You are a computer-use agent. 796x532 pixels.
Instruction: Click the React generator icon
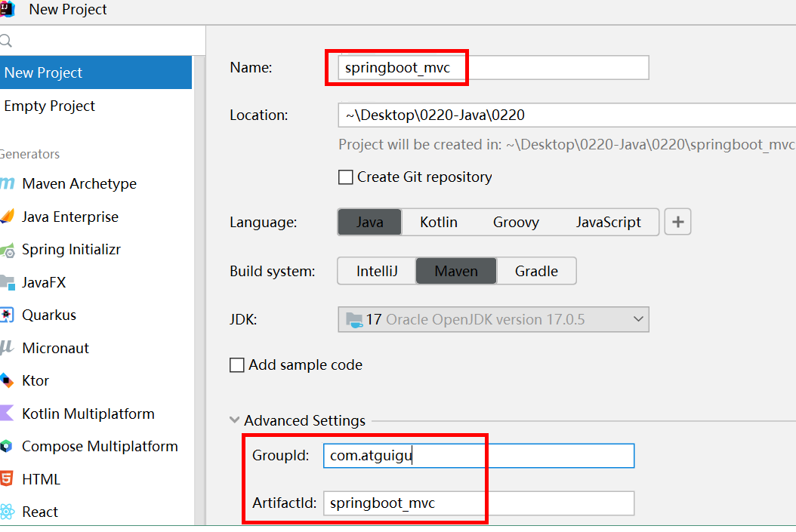8,512
